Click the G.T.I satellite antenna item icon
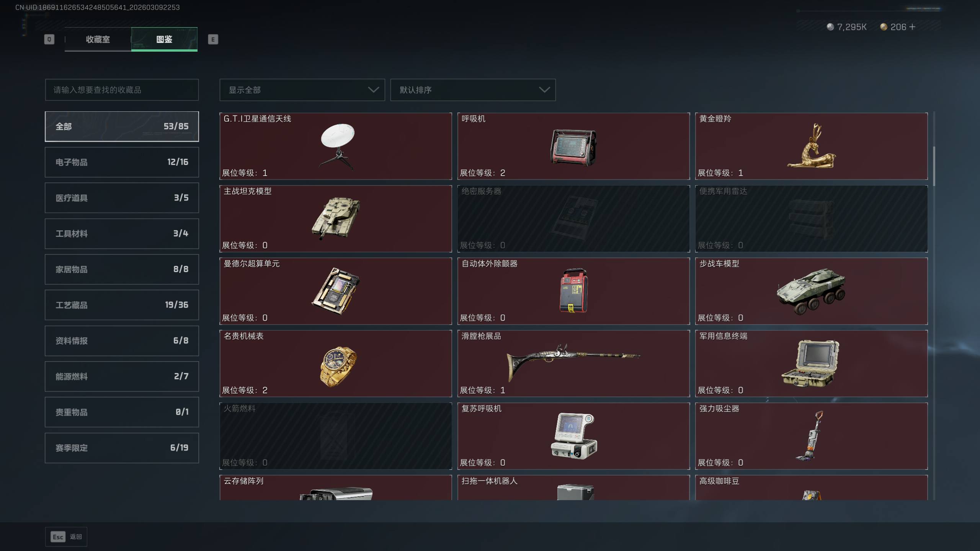The width and height of the screenshot is (980, 551). tap(337, 146)
